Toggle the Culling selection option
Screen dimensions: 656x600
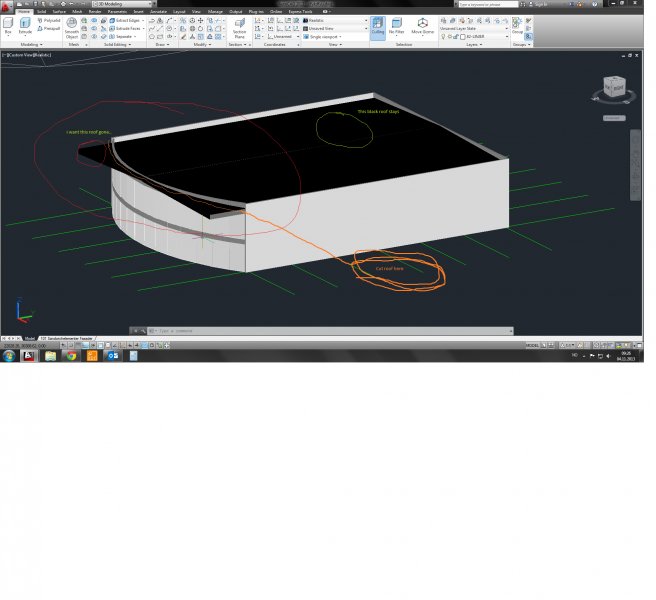point(377,27)
